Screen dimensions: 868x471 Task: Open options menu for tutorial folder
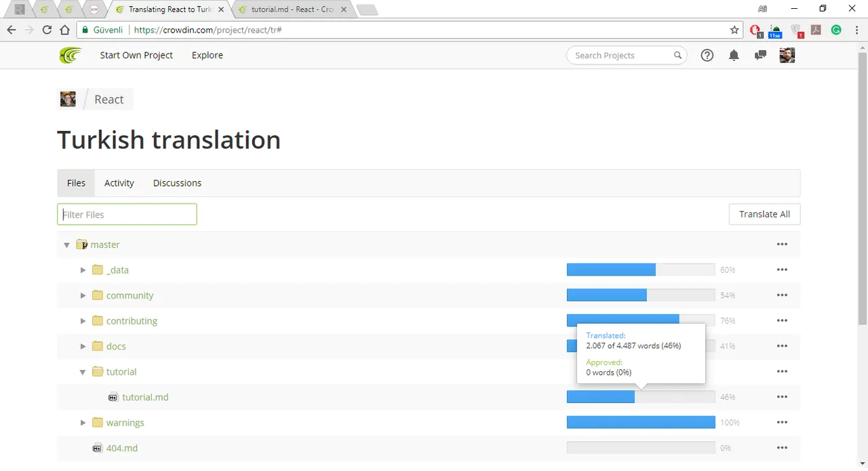coord(782,372)
